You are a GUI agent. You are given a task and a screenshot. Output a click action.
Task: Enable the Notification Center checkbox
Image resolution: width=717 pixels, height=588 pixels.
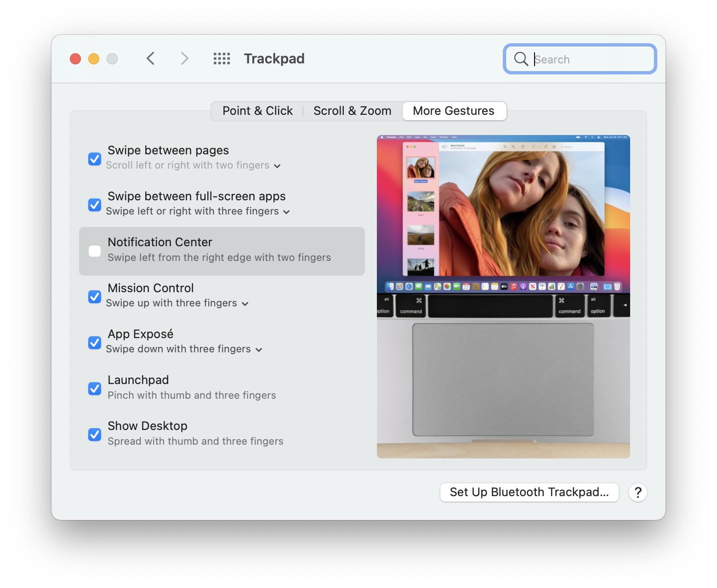coord(95,251)
